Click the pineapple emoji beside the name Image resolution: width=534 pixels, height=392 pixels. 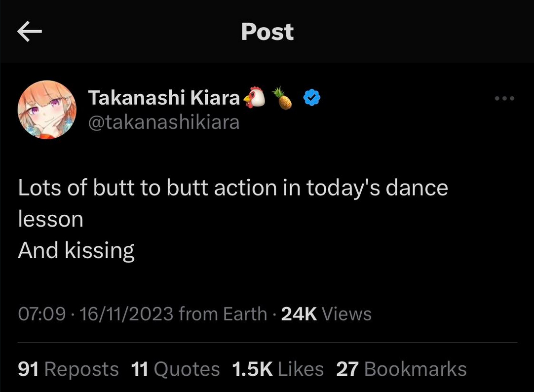click(283, 98)
